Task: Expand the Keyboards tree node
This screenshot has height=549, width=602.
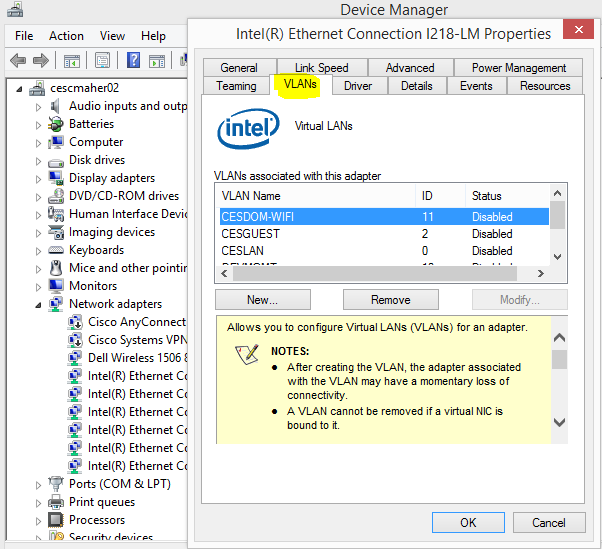Action: [x=38, y=251]
